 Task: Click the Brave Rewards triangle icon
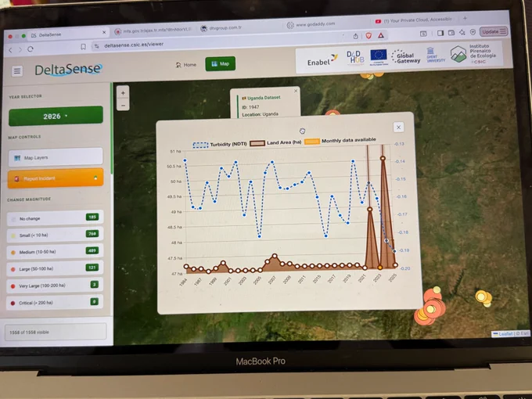pos(381,35)
